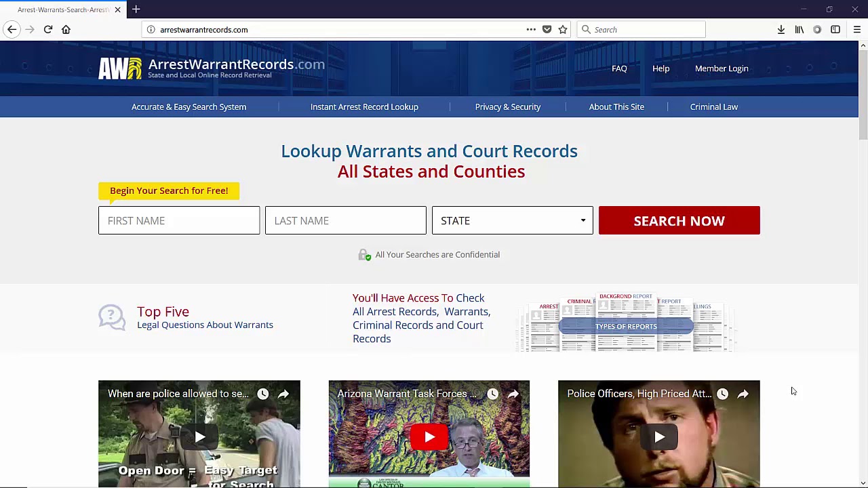Screen dimensions: 868x488
Task: Open page actions three-dot menu
Action: coord(531,30)
